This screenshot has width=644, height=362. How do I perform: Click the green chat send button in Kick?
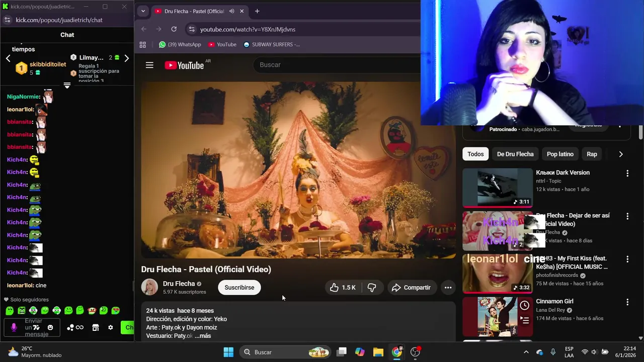(x=127, y=327)
